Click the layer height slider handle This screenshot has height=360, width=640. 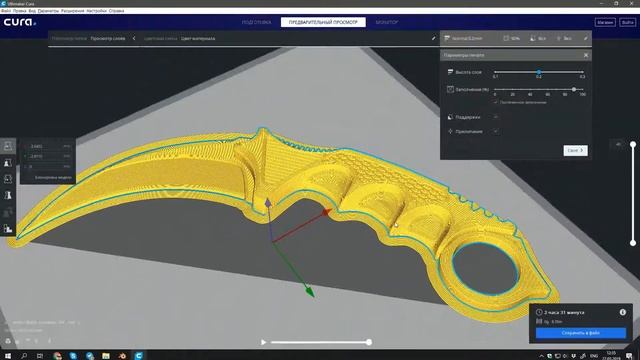point(539,72)
